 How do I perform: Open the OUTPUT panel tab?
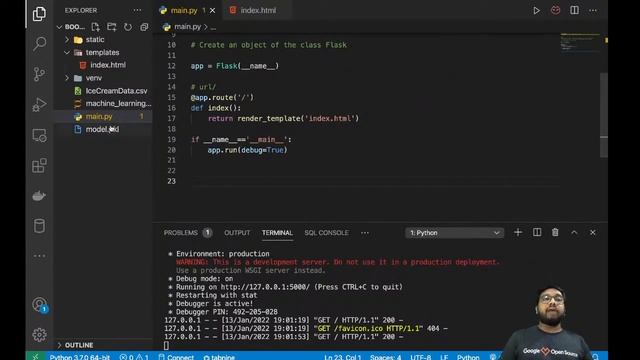pyautogui.click(x=237, y=233)
